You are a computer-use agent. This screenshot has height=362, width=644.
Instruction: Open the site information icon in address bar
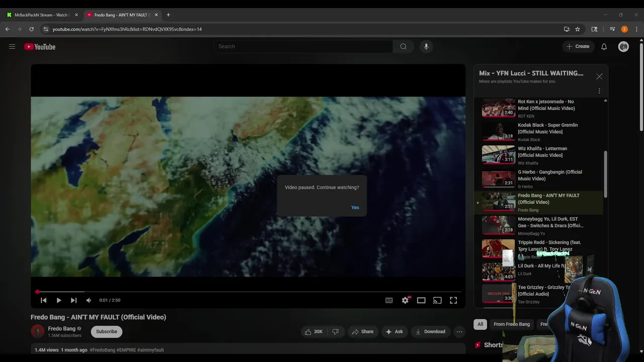tap(46, 29)
